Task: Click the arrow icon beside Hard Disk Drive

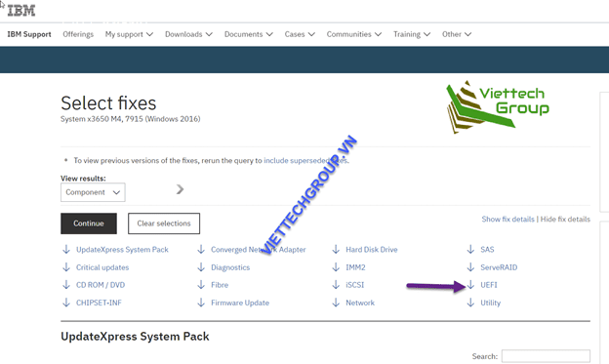Action: [336, 250]
